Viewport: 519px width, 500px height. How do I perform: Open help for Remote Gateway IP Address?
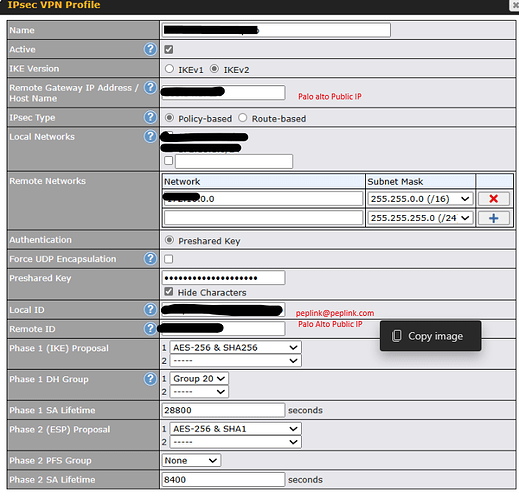click(x=150, y=88)
